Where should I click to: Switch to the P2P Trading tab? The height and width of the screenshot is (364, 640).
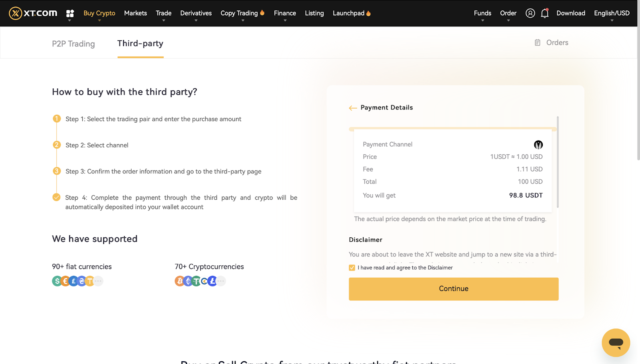[x=73, y=44]
